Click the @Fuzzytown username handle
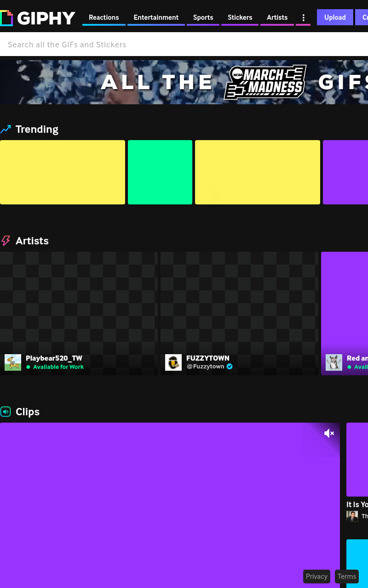 [x=205, y=367]
